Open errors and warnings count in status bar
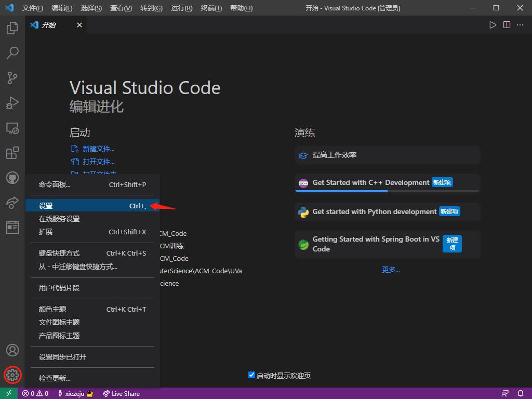This screenshot has height=399, width=532. [35, 394]
